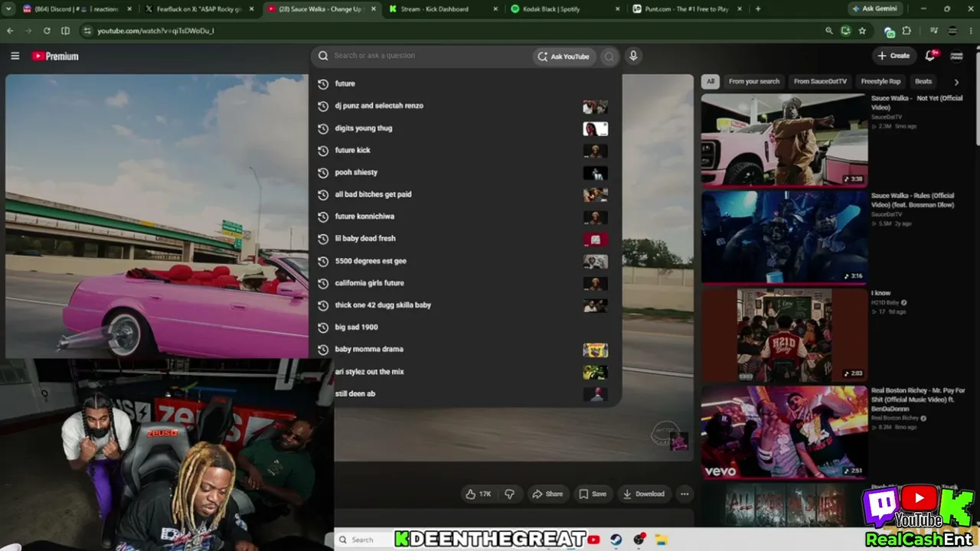Close the Sauce Walka YouTube tab

tap(373, 9)
